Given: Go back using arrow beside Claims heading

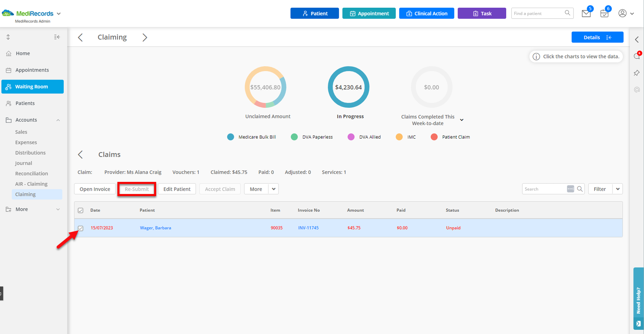Looking at the screenshot, I should 80,155.
